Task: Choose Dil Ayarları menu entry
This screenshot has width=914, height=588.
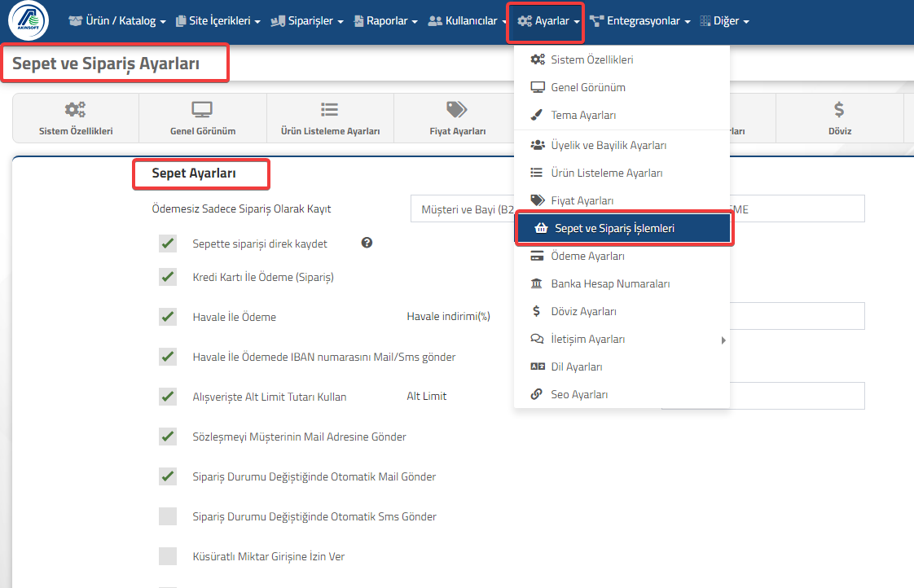Action: tap(622, 366)
